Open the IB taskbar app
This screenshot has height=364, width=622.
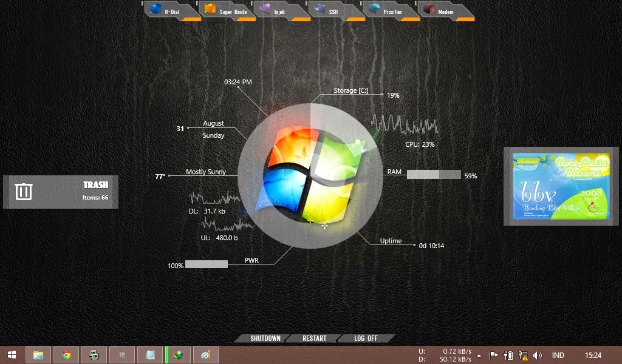coord(122,355)
